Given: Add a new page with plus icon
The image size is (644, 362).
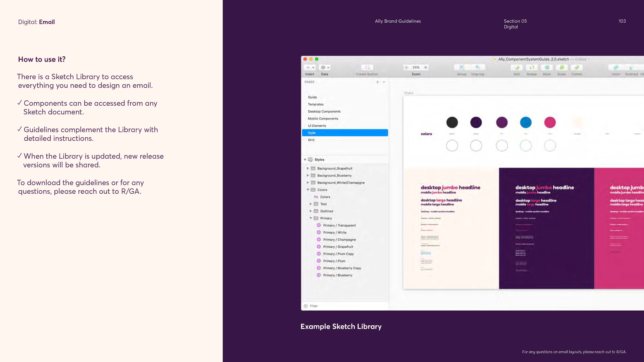Looking at the screenshot, I should tap(378, 82).
